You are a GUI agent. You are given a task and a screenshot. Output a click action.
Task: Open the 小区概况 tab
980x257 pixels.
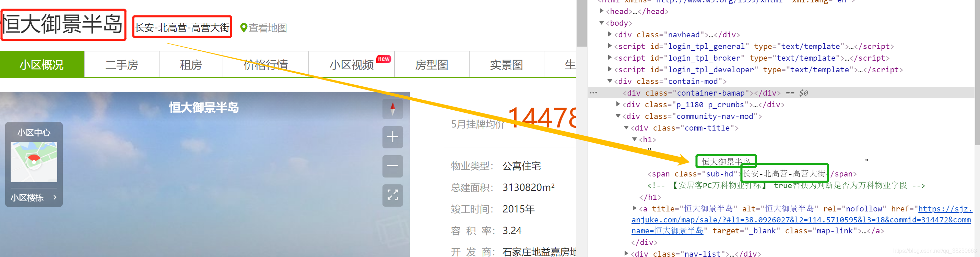pos(42,65)
